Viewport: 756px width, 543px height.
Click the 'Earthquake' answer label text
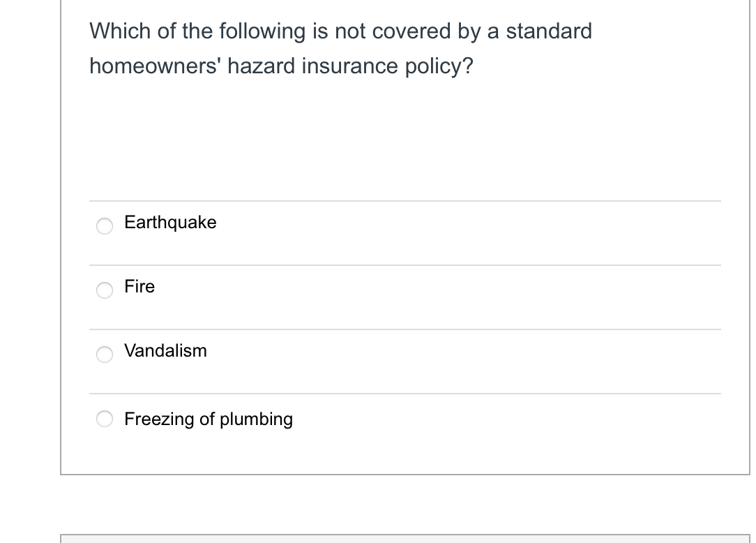click(x=170, y=223)
